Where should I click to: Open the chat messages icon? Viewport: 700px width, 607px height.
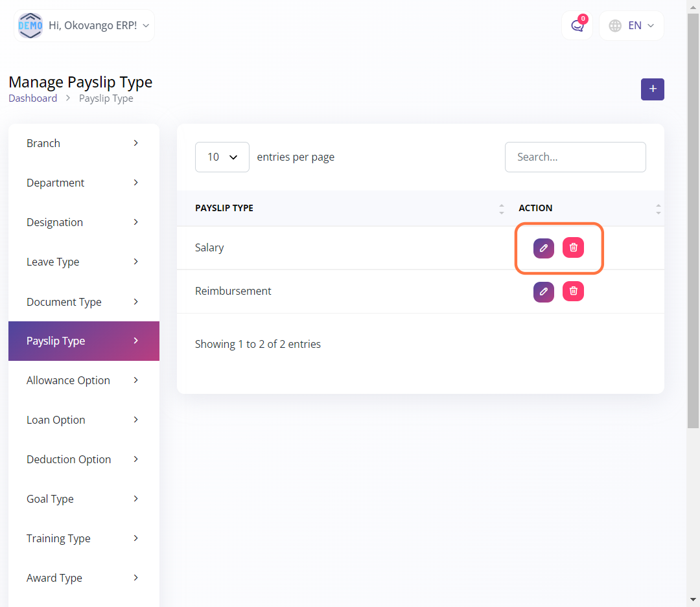(x=577, y=26)
